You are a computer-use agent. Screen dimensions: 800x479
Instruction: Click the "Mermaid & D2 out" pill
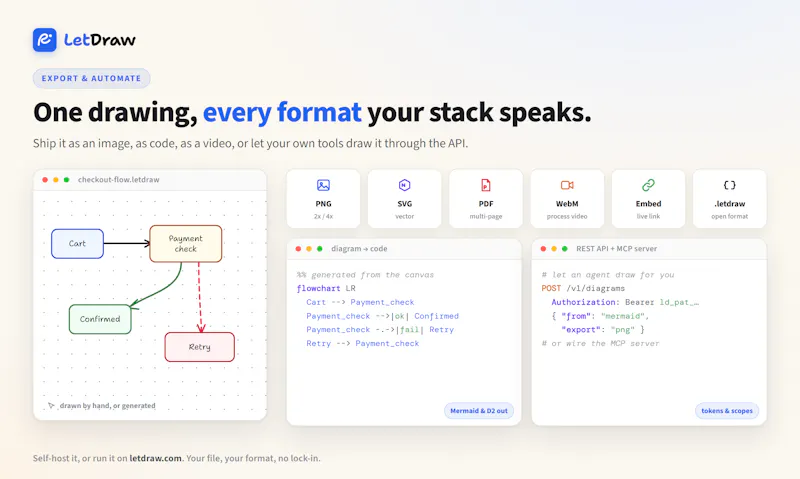[479, 411]
